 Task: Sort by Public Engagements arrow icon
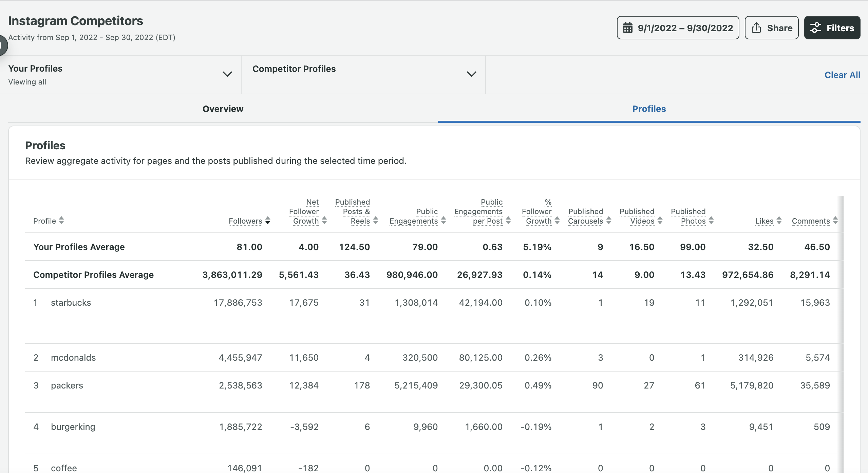coord(444,221)
